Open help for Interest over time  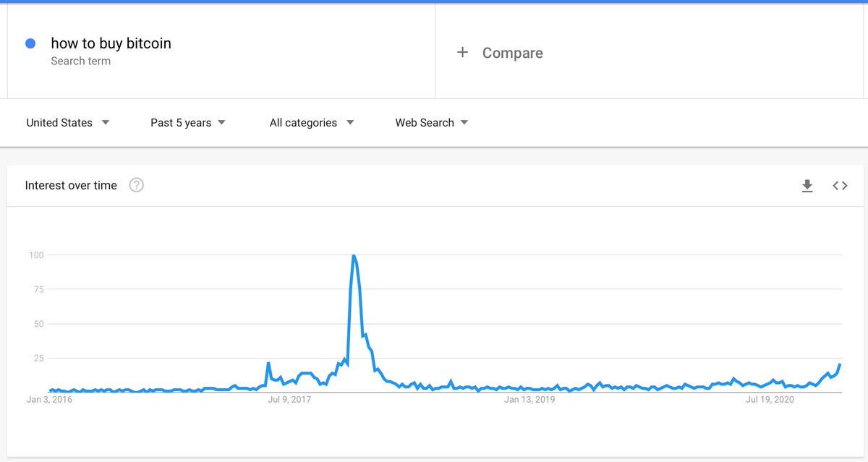(x=136, y=185)
